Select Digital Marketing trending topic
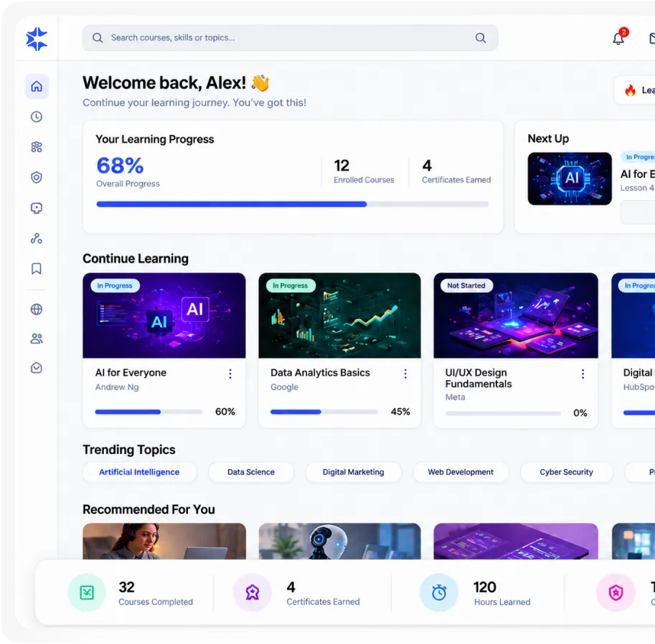The height and width of the screenshot is (644, 655). pos(354,473)
